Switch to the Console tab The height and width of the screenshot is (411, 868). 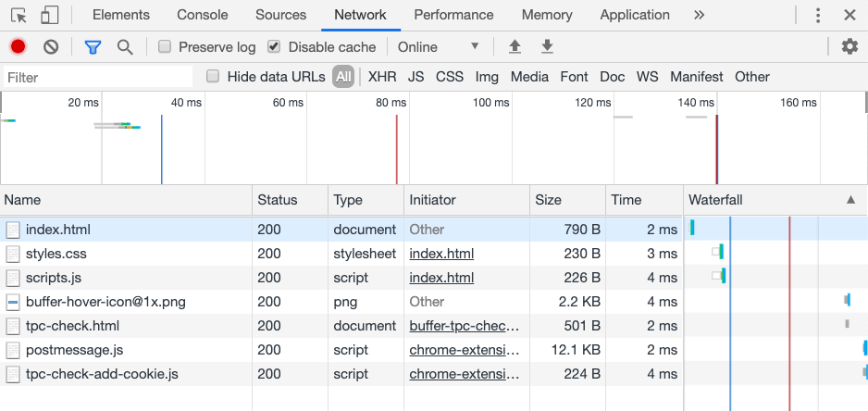[203, 15]
